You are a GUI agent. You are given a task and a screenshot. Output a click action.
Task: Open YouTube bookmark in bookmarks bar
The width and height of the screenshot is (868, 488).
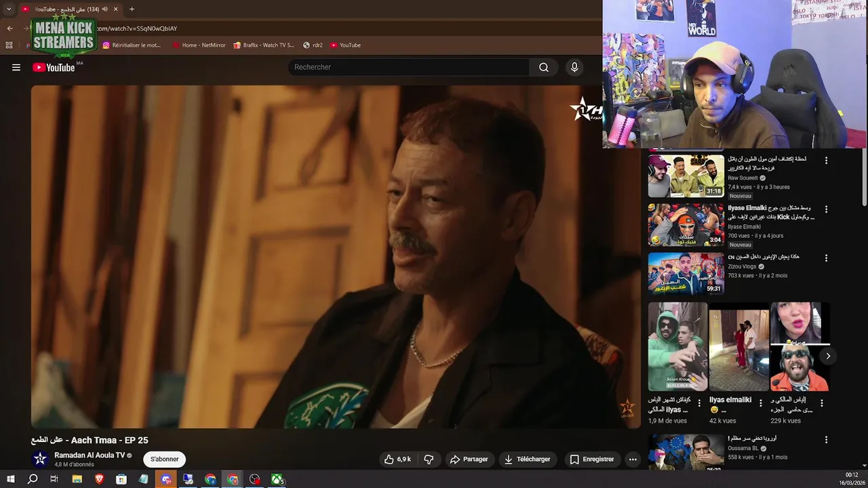pyautogui.click(x=345, y=45)
